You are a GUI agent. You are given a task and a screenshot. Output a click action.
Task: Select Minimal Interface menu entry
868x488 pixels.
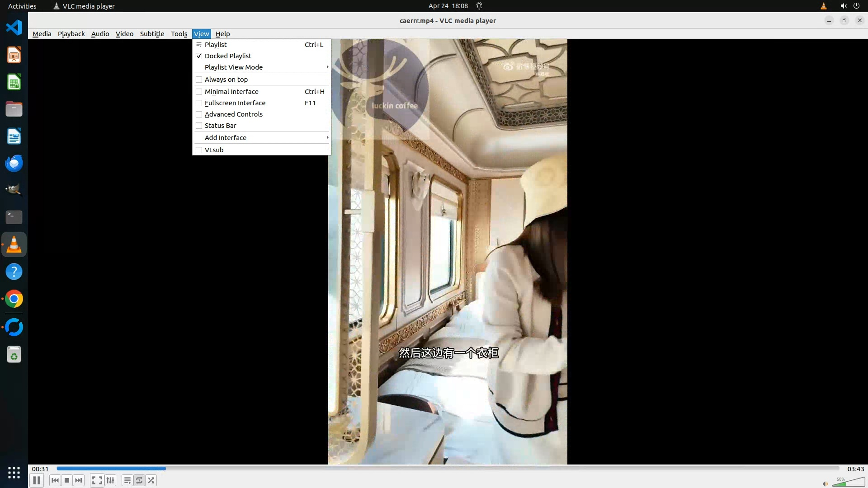pos(231,92)
